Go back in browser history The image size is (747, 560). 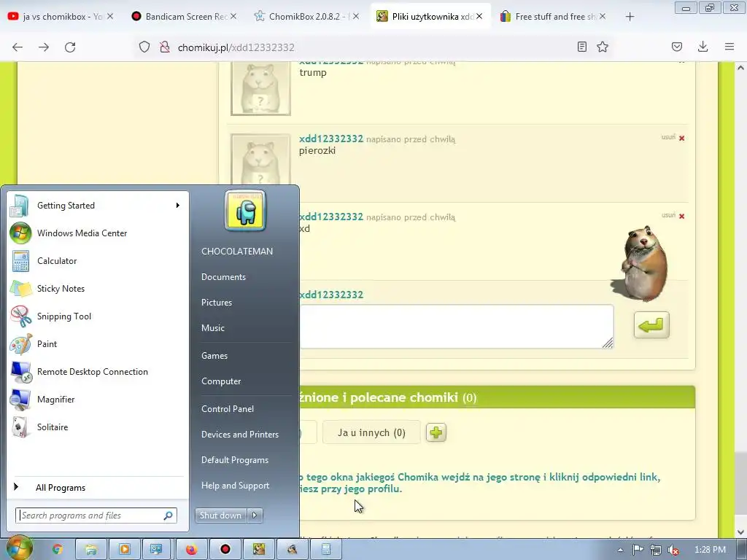pos(18,47)
